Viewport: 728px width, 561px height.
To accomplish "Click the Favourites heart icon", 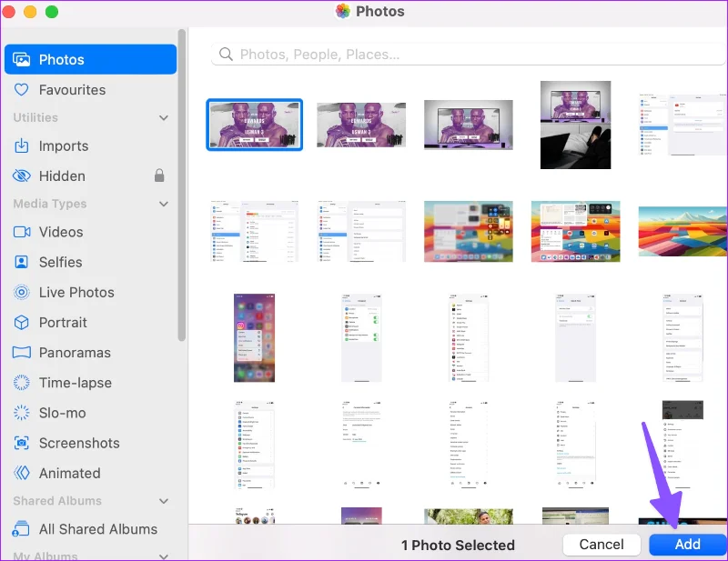I will click(21, 89).
